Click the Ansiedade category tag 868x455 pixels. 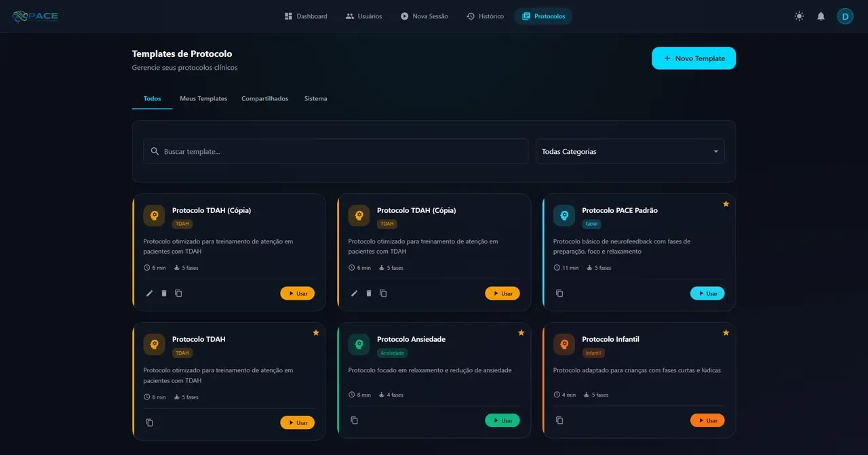pyautogui.click(x=392, y=353)
